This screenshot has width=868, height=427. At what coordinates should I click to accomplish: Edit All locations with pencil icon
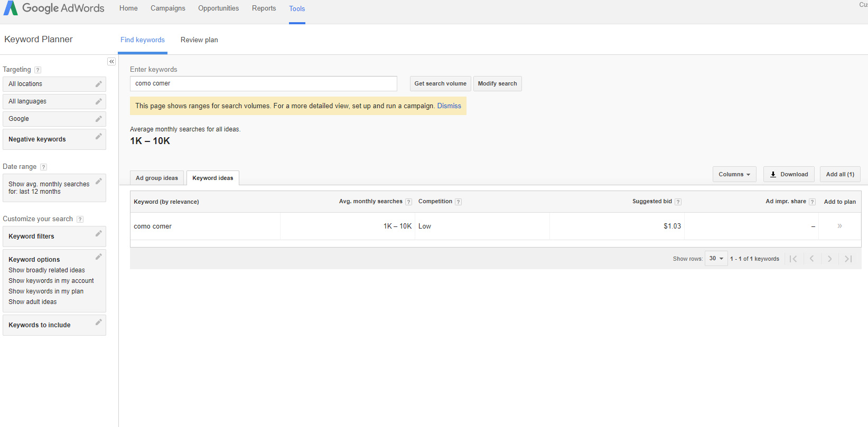(98, 84)
